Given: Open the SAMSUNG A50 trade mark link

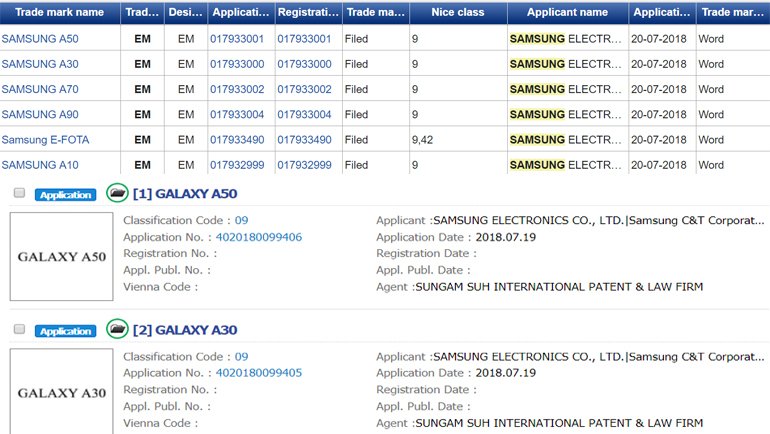Looking at the screenshot, I should (x=40, y=39).
